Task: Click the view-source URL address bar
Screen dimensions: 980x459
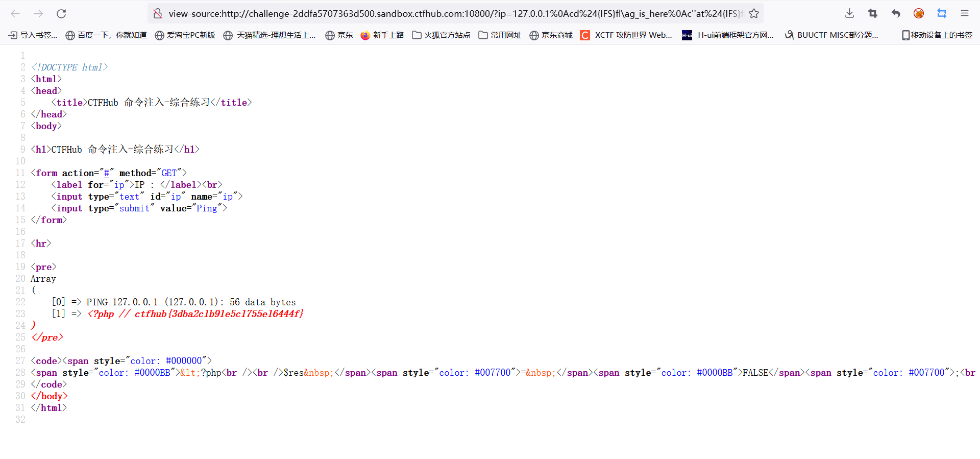Action: point(454,14)
